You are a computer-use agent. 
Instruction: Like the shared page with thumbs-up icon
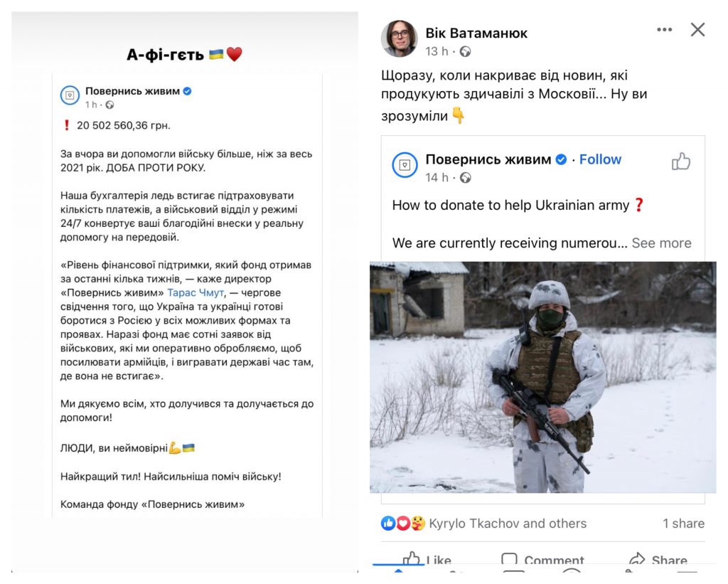click(680, 161)
